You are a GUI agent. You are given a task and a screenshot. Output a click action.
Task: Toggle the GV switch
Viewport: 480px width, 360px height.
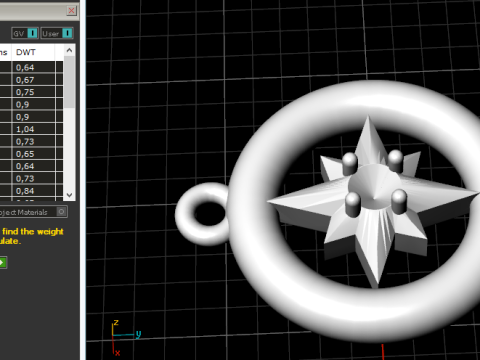point(25,33)
